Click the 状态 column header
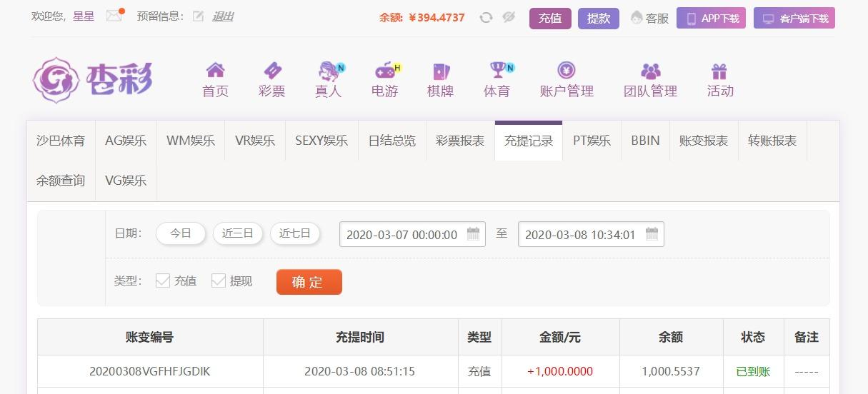 (753, 337)
